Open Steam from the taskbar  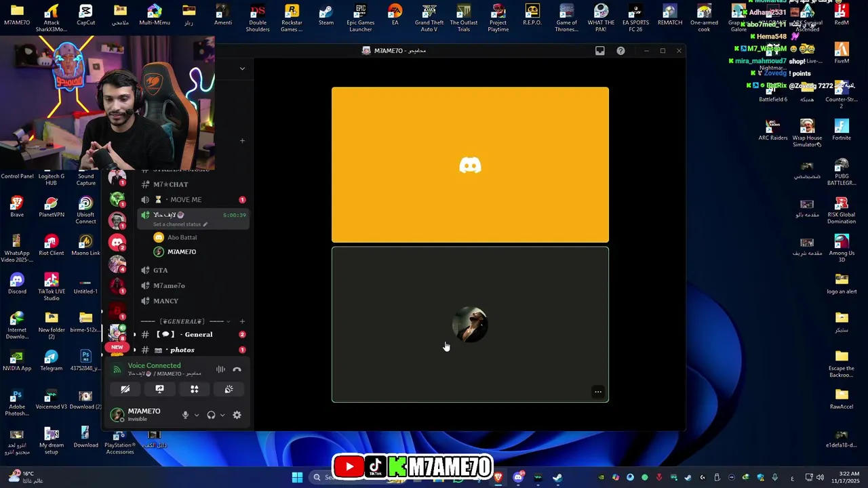pos(557,477)
